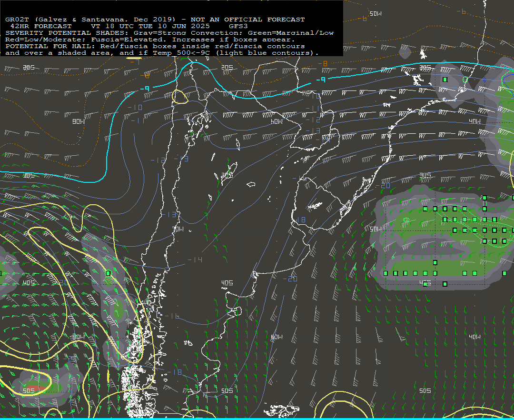The image size is (514, 420).
Task: Select the "POTENTIAL FOR HAIL:" legend text
Action: tap(50, 46)
